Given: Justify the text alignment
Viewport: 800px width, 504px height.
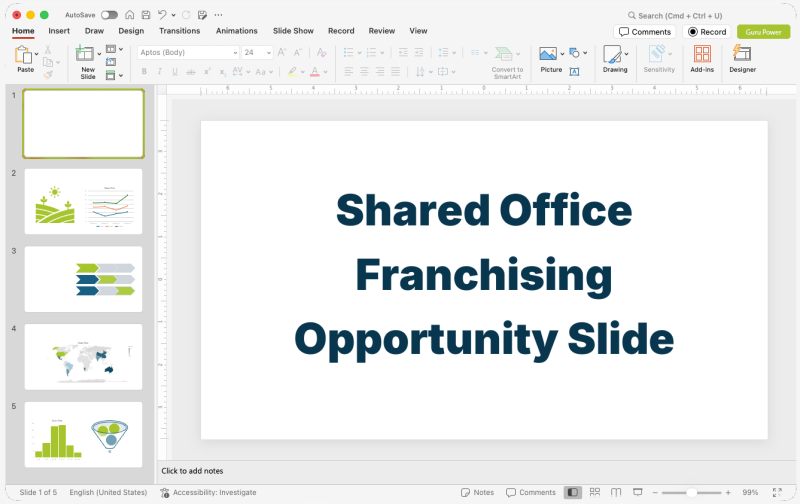Looking at the screenshot, I should coord(395,71).
